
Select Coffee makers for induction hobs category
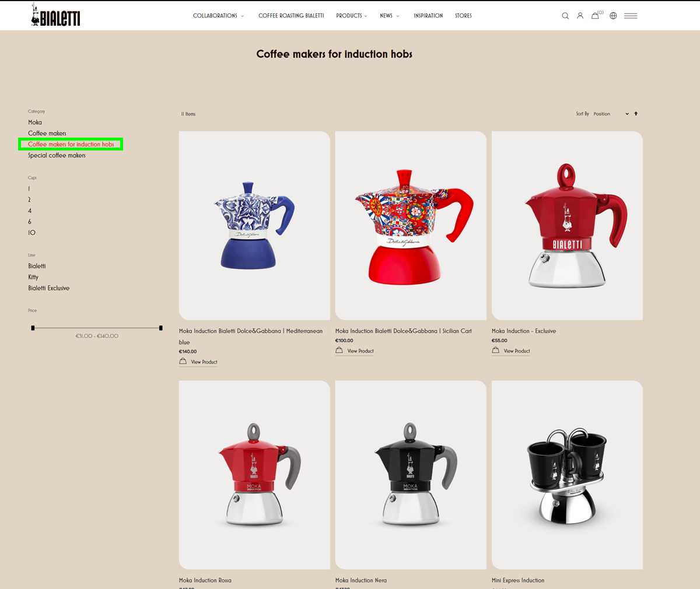[71, 144]
